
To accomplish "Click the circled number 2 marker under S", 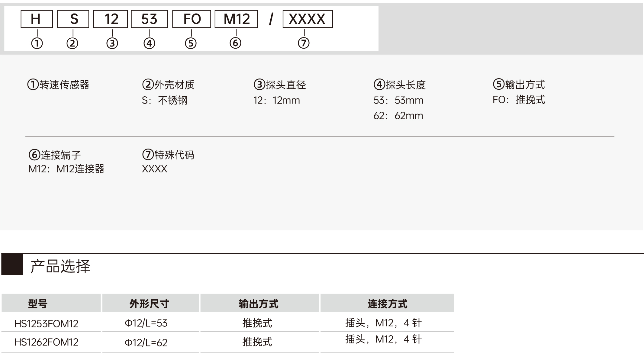I will point(72,43).
